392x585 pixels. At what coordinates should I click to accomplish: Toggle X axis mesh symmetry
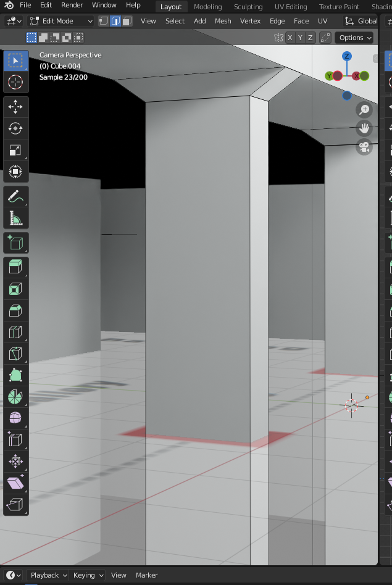[290, 38]
